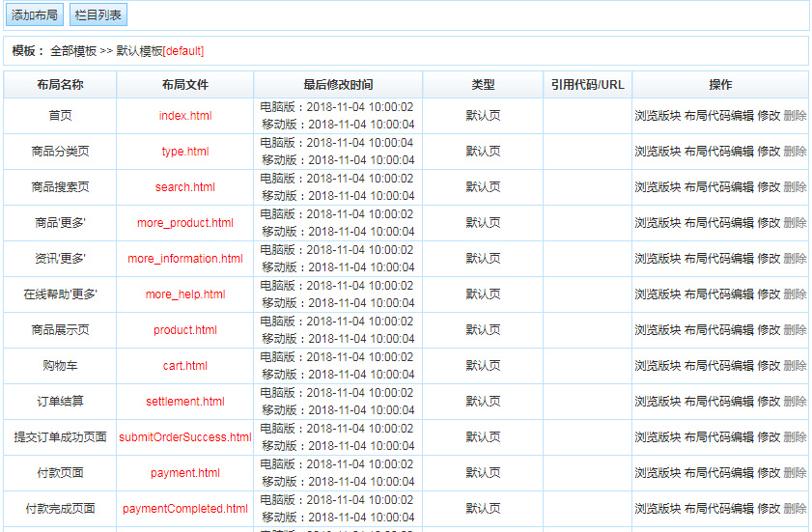Image resolution: width=812 pixels, height=532 pixels.
Task: Select 默认页 type cell in 商品展示页 row
Action: [x=483, y=330]
